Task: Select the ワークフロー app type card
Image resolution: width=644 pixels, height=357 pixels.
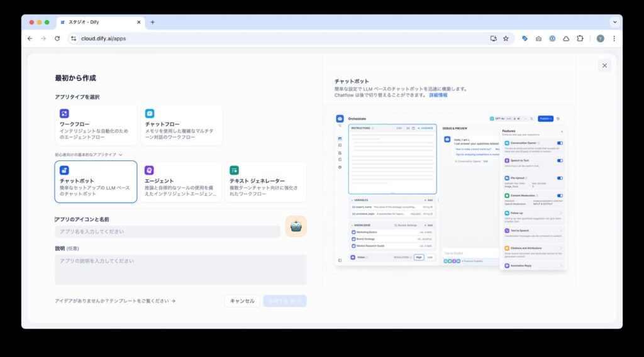Action: coord(96,125)
